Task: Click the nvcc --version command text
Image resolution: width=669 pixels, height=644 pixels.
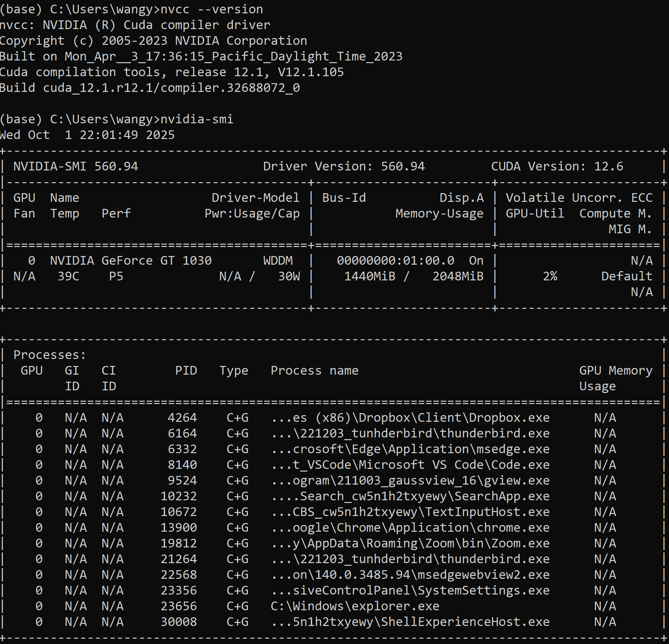Action: click(212, 9)
